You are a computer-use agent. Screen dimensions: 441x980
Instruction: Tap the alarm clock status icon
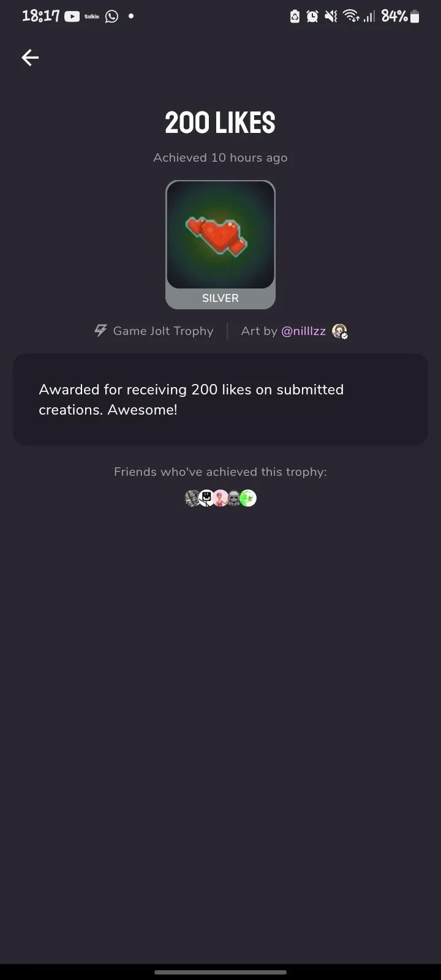pyautogui.click(x=312, y=17)
